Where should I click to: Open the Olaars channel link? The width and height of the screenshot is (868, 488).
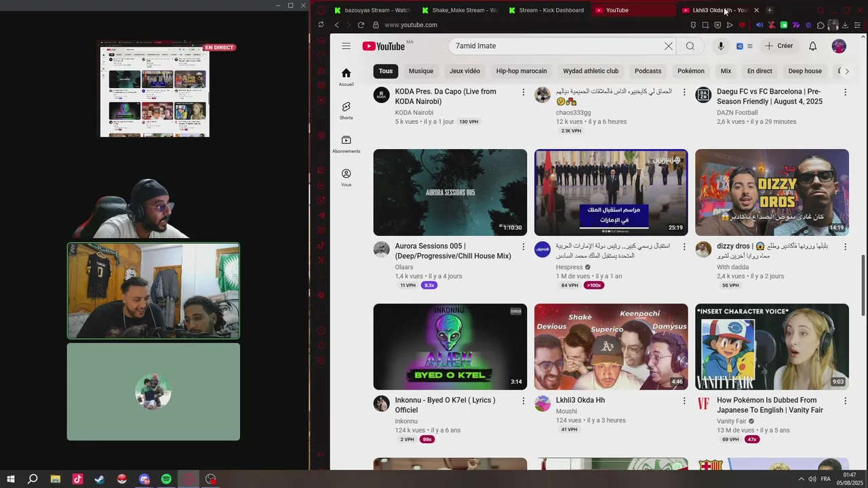[x=404, y=267]
